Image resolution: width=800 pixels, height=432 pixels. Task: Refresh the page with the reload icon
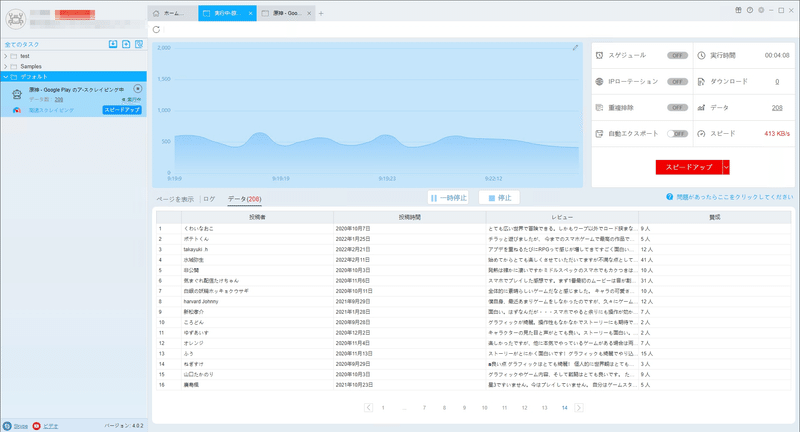[x=156, y=30]
